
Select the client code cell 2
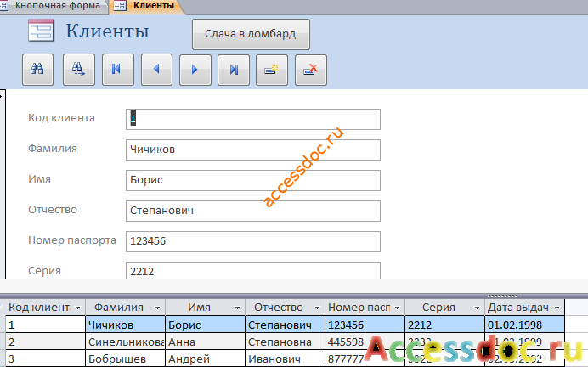45,342
